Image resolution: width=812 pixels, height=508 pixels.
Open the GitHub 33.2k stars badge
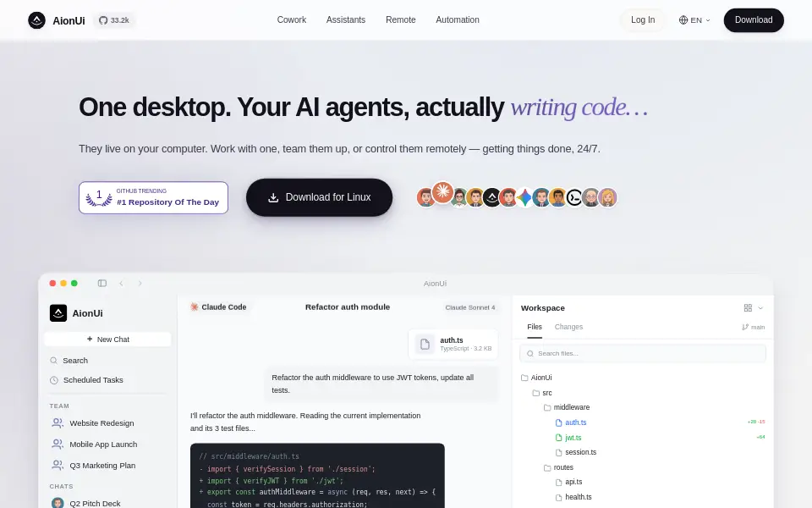[x=114, y=20]
